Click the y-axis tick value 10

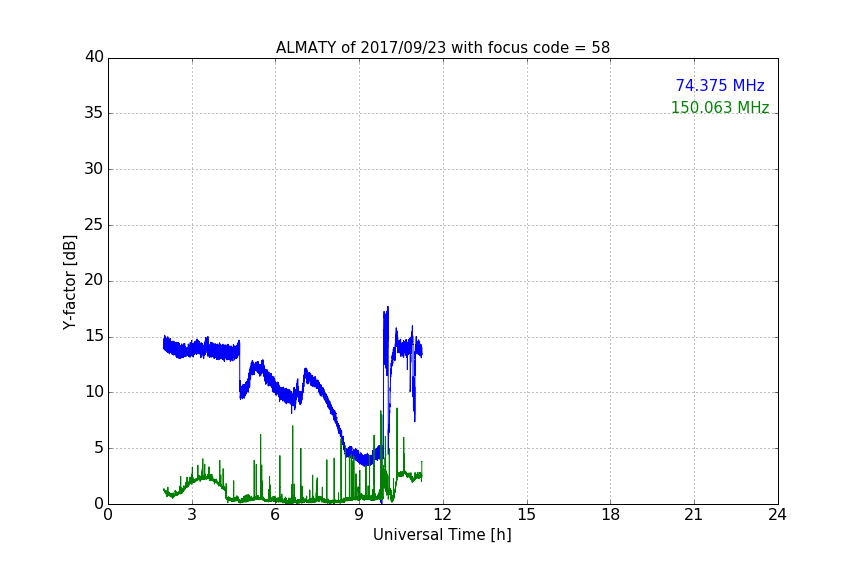click(x=94, y=392)
